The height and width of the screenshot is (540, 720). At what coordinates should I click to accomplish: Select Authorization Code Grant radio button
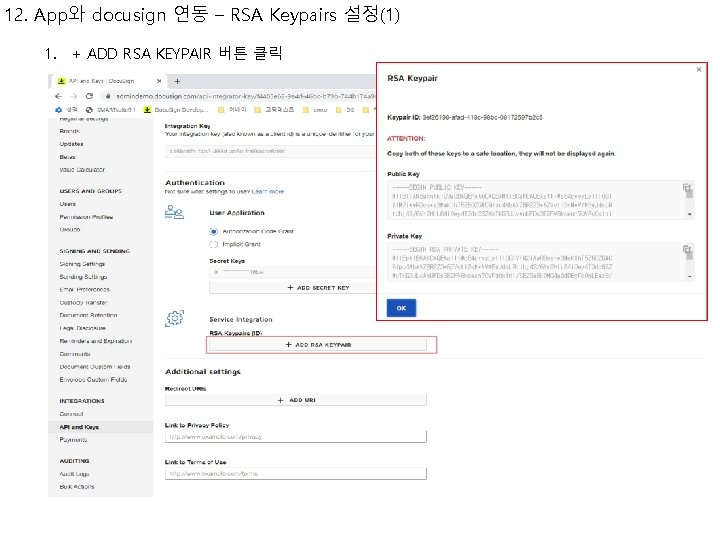tap(214, 231)
